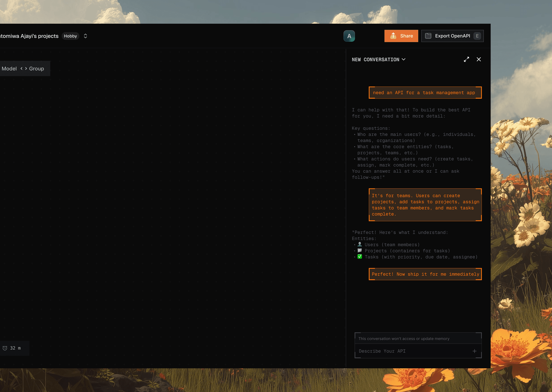Close the conversation panel with X
552x392 pixels.
479,59
